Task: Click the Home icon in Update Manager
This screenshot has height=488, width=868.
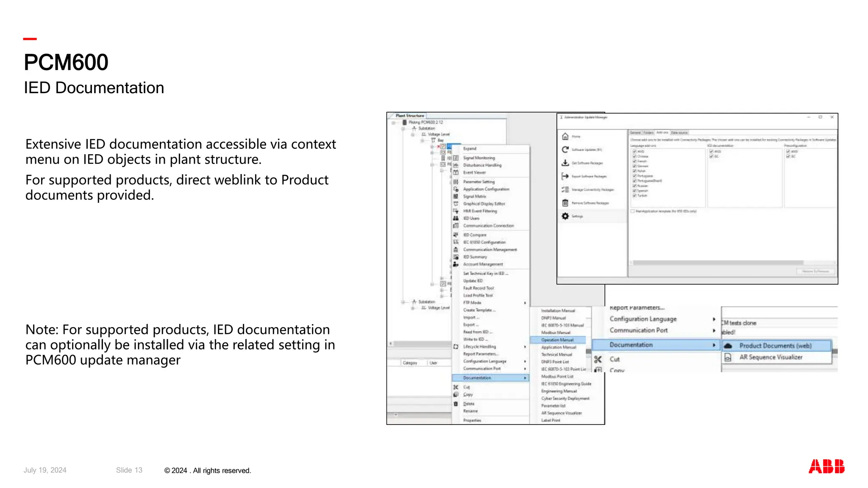Action: coord(565,136)
